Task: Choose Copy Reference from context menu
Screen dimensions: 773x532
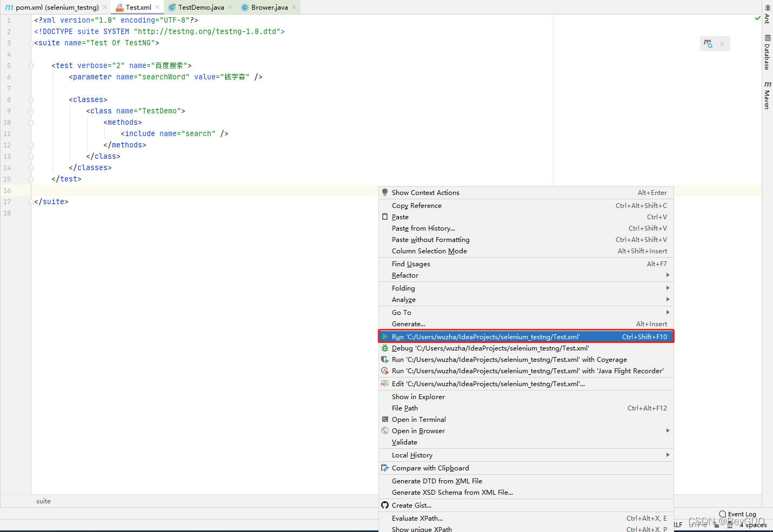Action: 526,206
